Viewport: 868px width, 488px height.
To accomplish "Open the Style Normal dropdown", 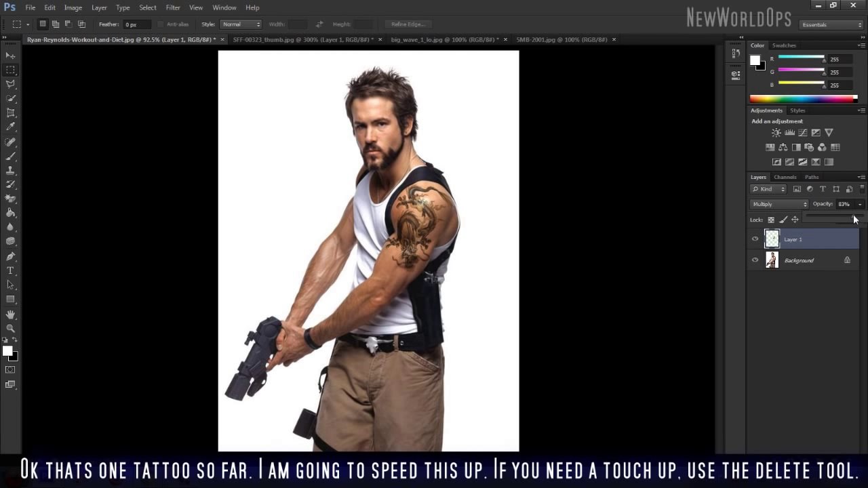I will (240, 24).
